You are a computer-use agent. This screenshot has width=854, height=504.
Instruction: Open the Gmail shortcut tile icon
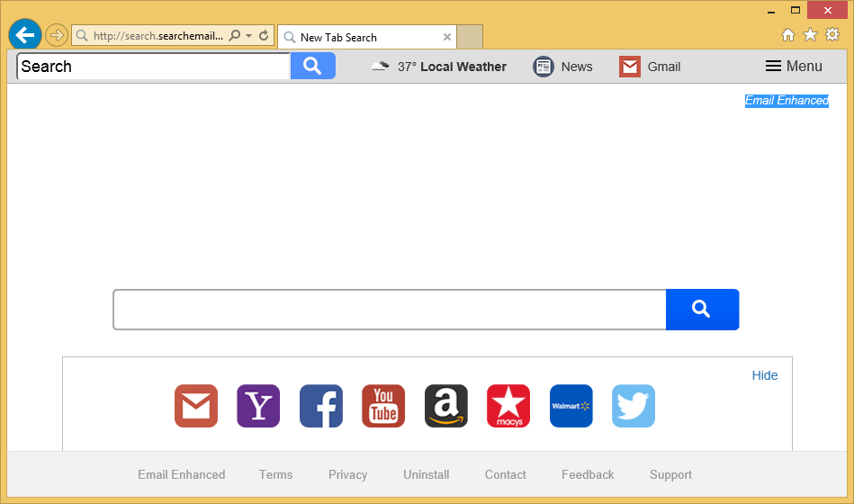click(x=196, y=406)
